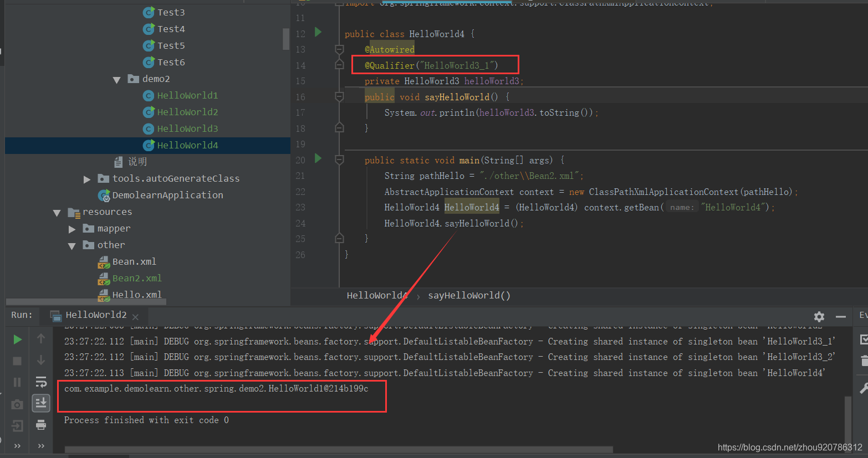This screenshot has height=458, width=868.
Task: Stop the running process
Action: click(17, 361)
